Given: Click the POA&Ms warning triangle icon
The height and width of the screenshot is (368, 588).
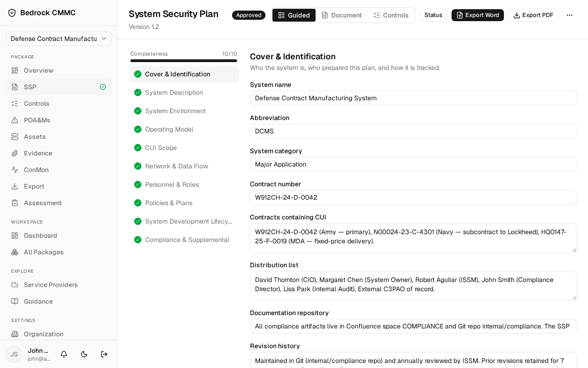Looking at the screenshot, I should 15,120.
